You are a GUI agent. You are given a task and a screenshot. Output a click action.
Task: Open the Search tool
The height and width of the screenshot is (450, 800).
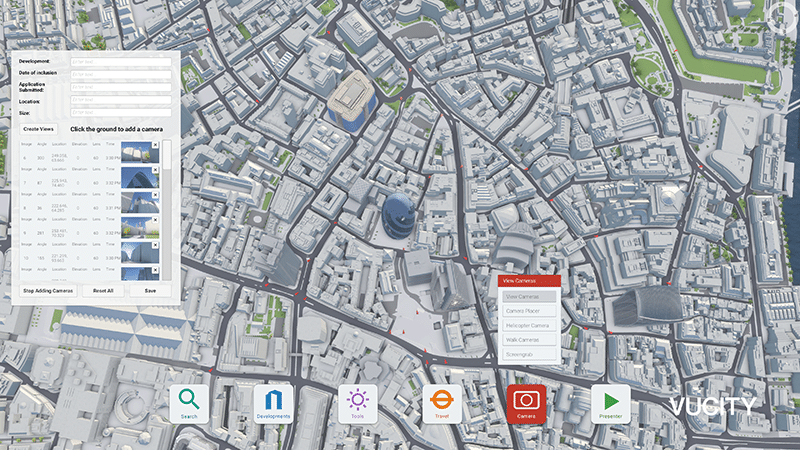pyautogui.click(x=189, y=402)
